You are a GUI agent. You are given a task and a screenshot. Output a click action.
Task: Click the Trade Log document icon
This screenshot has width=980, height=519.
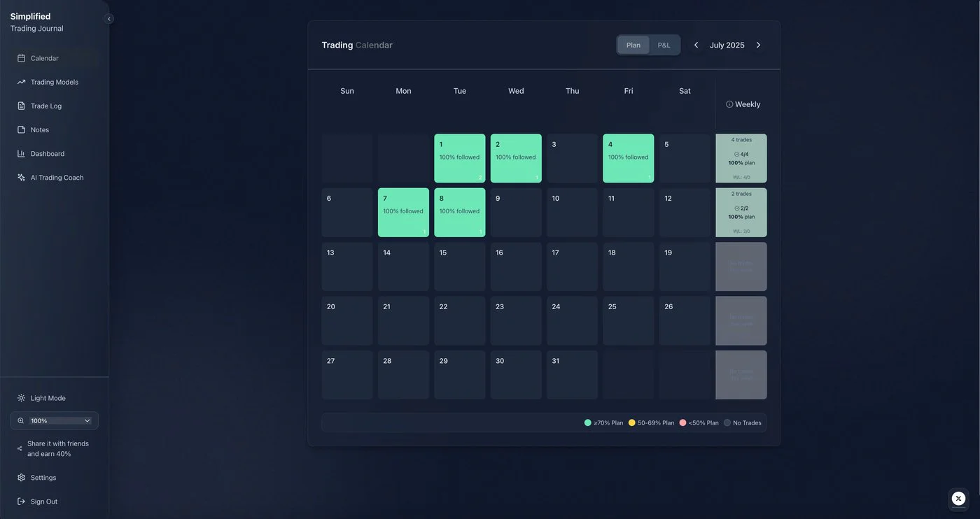pos(21,106)
